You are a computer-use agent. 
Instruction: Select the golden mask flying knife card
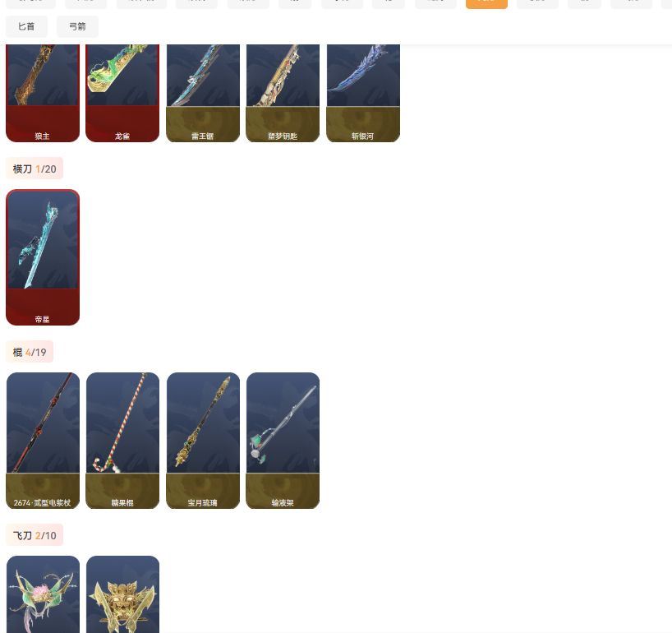coord(122,594)
